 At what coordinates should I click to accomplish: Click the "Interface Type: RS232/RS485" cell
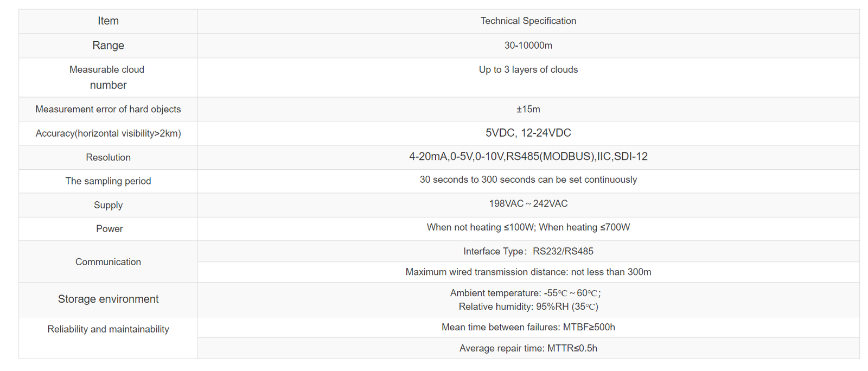click(x=528, y=252)
